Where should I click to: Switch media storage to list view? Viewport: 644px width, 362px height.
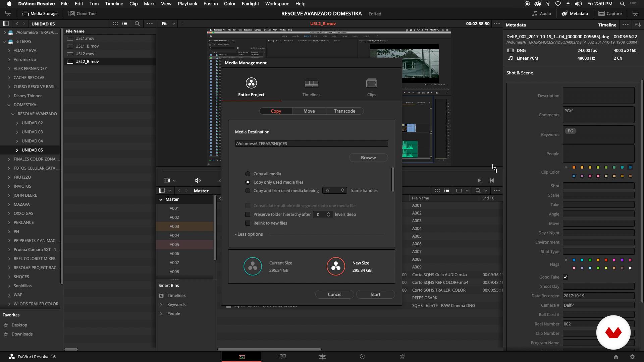[x=125, y=23]
